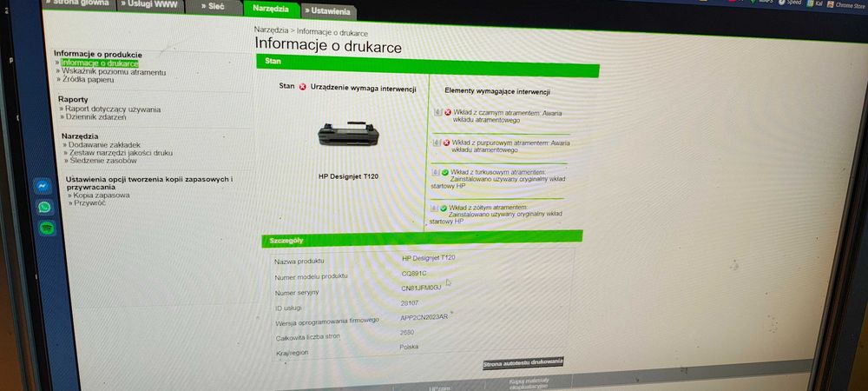Select the model number CQ891C
Viewport: 868px width, 391px height.
pyautogui.click(x=414, y=273)
